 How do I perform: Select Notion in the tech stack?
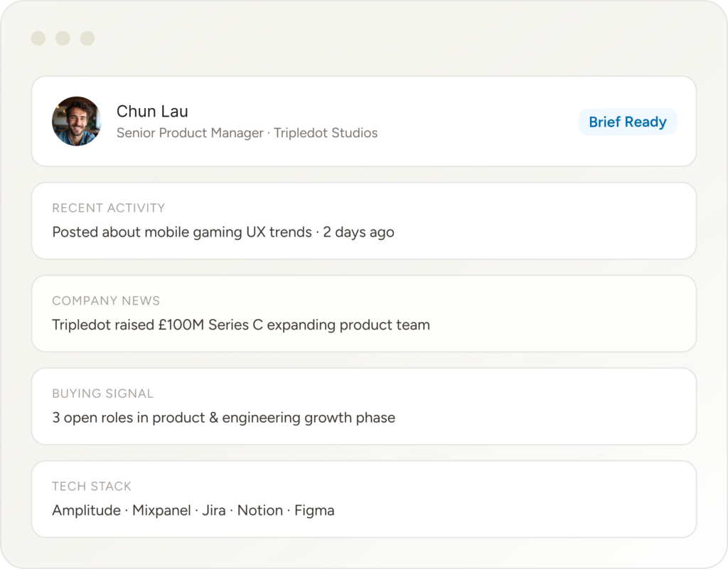(x=259, y=511)
